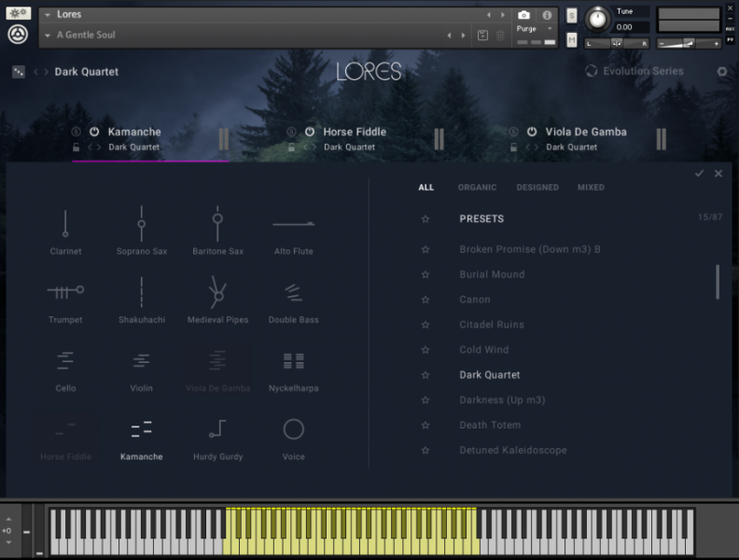Viewport: 739px width, 560px height.
Task: Delete snapshot with the trash icon
Action: (500, 35)
